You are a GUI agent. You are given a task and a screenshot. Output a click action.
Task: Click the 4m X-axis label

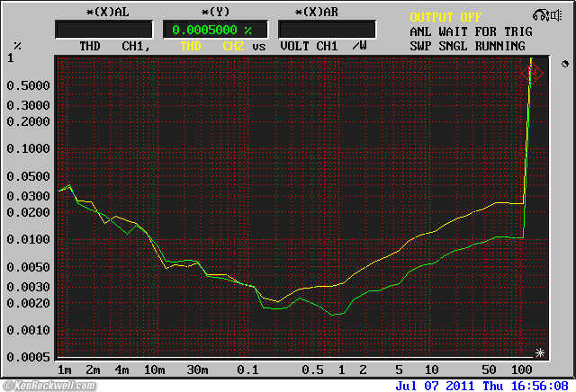122,370
